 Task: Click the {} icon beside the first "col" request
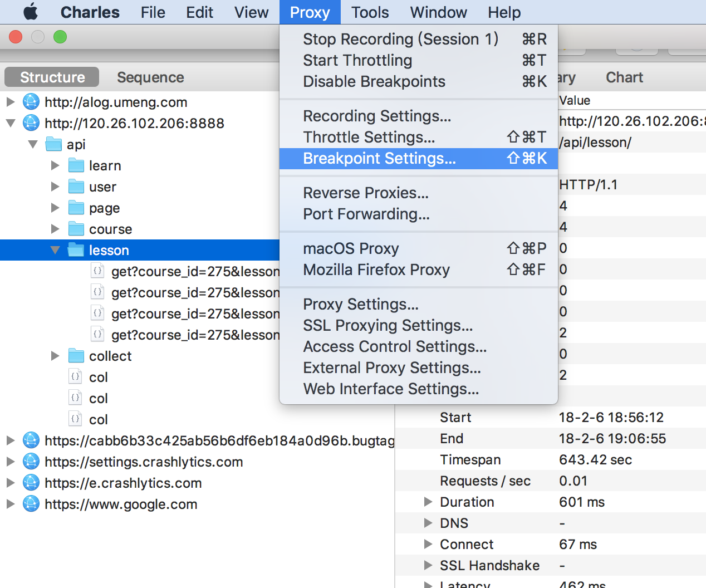75,376
